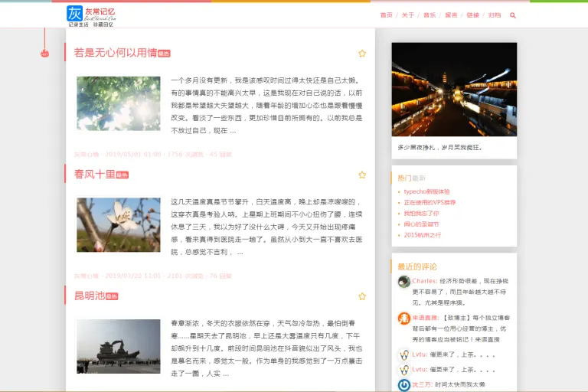Viewport: 588px width, 392px height.
Task: Click the night canal photo in sidebar
Action: 454,90
